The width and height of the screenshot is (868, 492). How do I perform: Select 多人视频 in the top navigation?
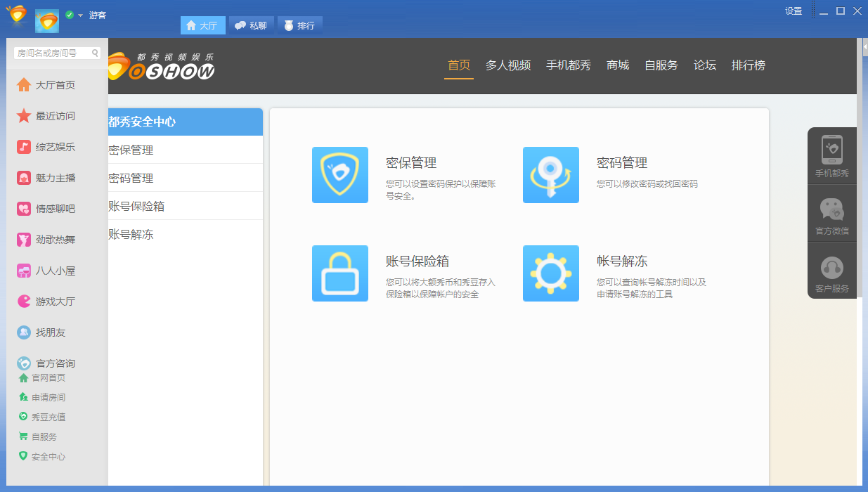coord(508,65)
